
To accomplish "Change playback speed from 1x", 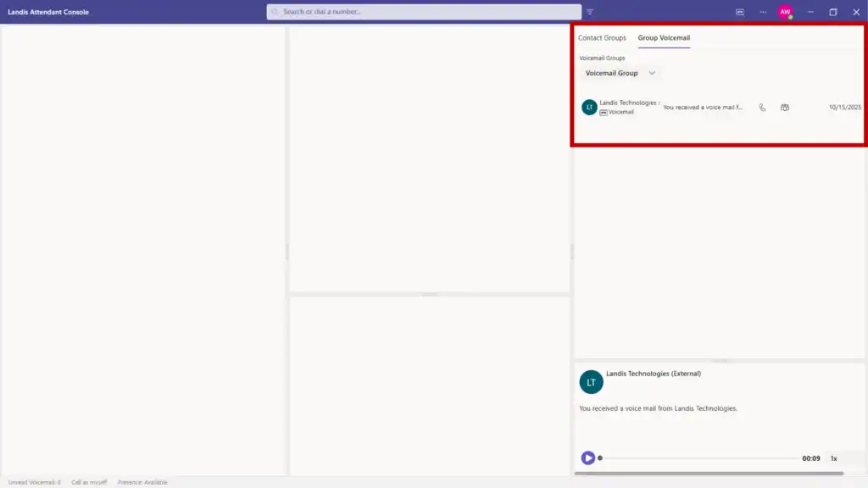I will pos(832,457).
